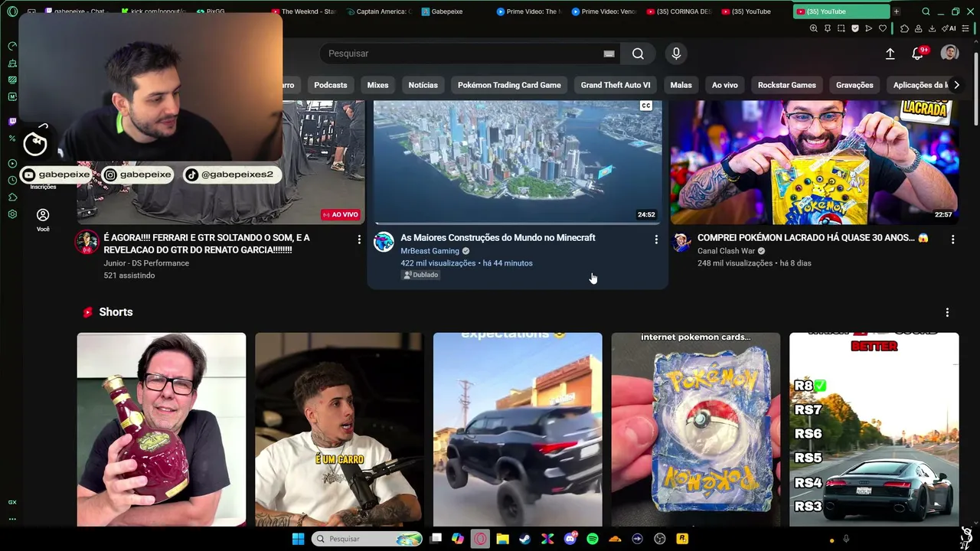Click the heart bookmark icon in address bar

click(882, 28)
